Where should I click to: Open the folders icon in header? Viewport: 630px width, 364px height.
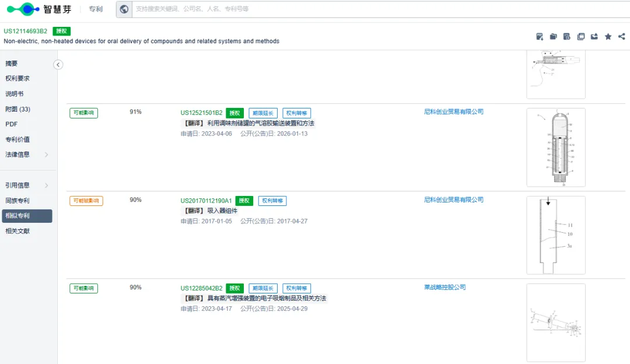coord(553,37)
